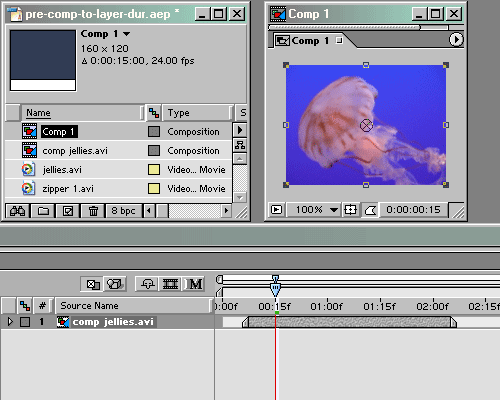Click the composition icon of layer 1
500x400 pixels.
pyautogui.click(x=63, y=322)
